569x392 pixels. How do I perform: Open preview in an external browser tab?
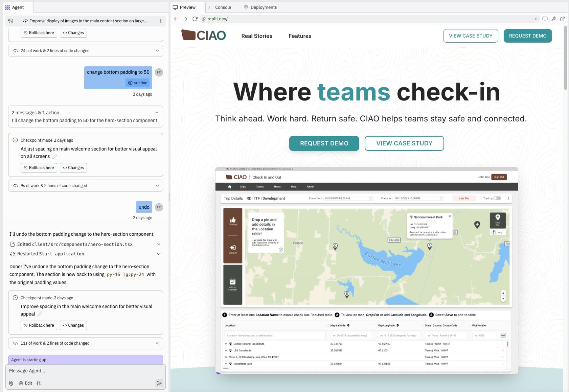pyautogui.click(x=563, y=19)
